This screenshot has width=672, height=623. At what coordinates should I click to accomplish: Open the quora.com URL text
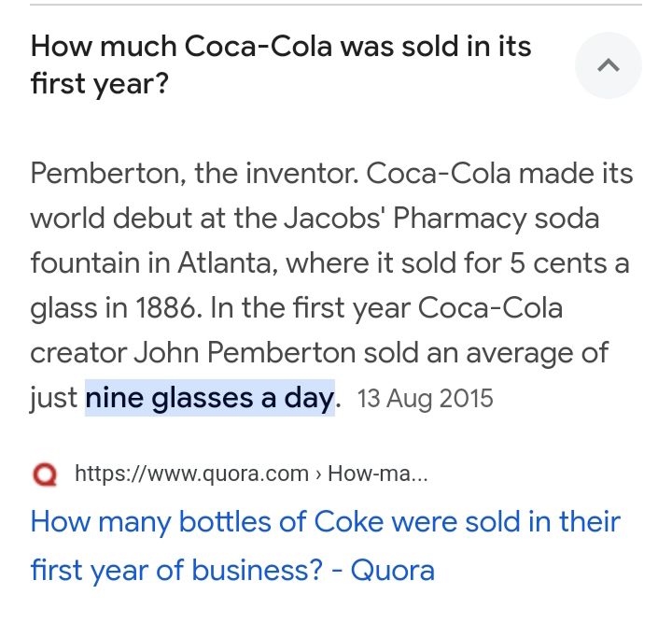tap(191, 474)
